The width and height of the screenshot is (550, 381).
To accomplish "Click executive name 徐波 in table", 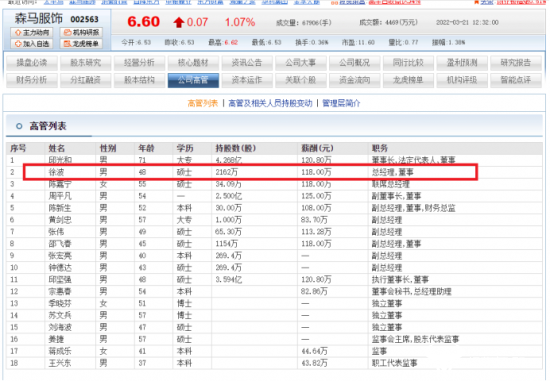I will 56,172.
